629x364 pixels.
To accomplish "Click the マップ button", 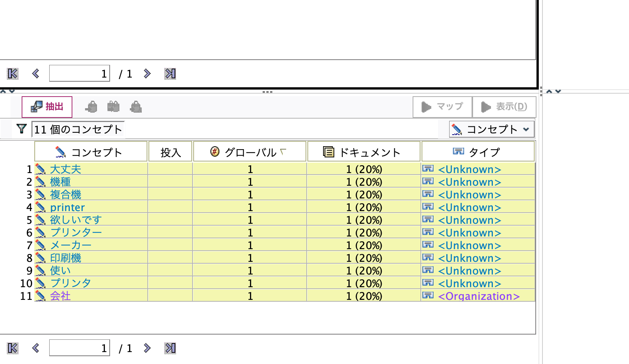I will (x=442, y=107).
